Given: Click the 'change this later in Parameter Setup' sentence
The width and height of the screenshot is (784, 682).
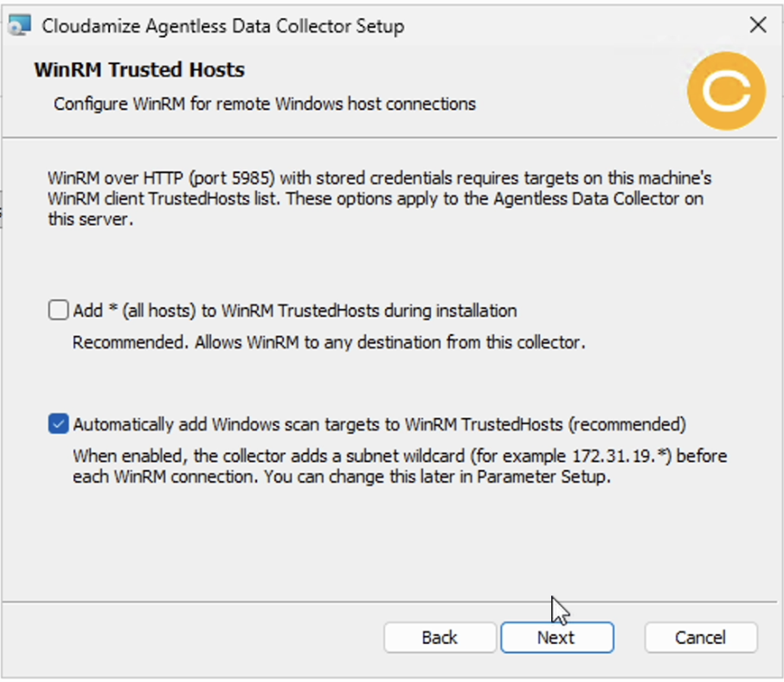Looking at the screenshot, I should point(437,477).
